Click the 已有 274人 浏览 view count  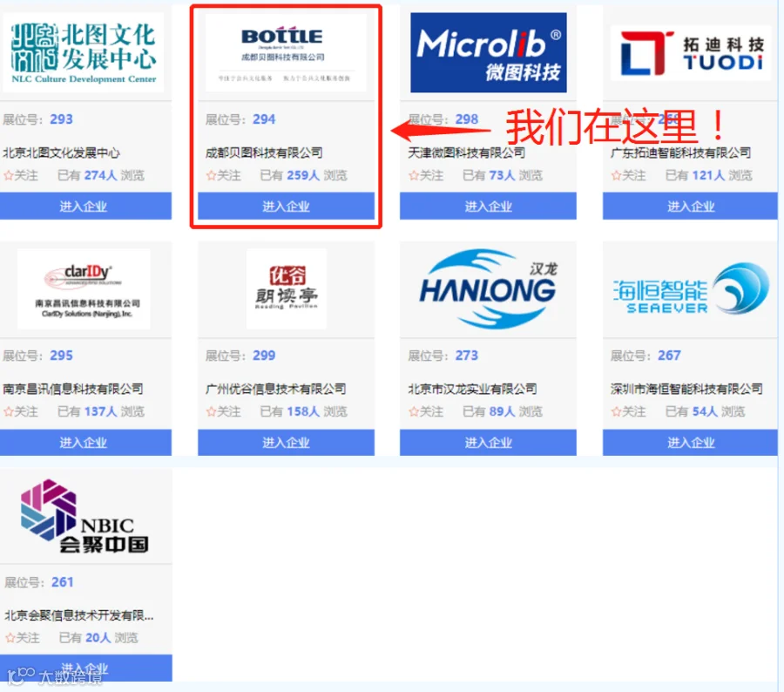tap(101, 176)
